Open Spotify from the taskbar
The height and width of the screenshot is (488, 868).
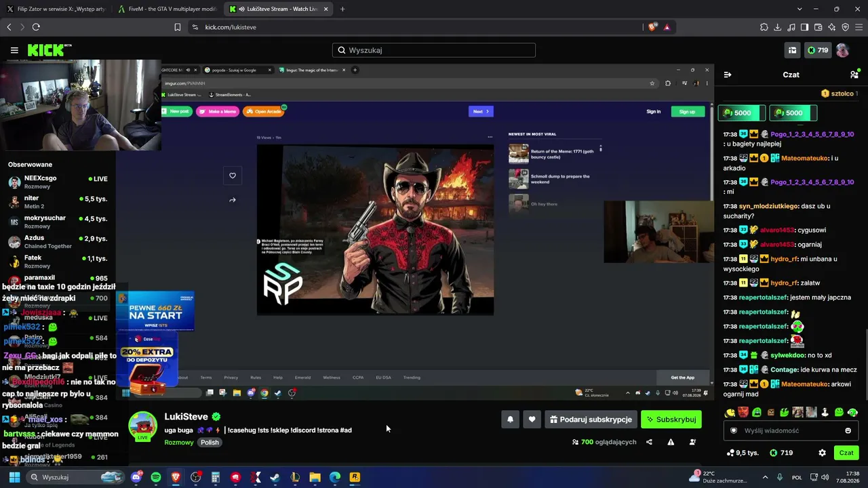(x=156, y=477)
